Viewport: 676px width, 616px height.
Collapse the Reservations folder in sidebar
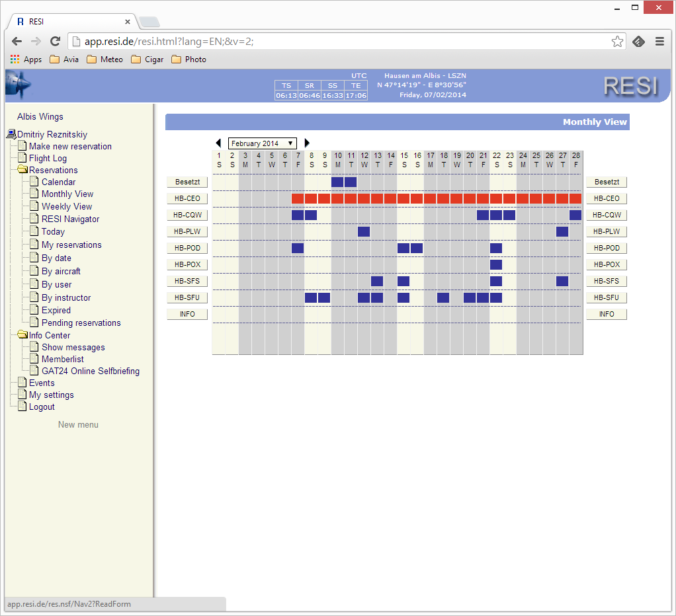pos(22,170)
